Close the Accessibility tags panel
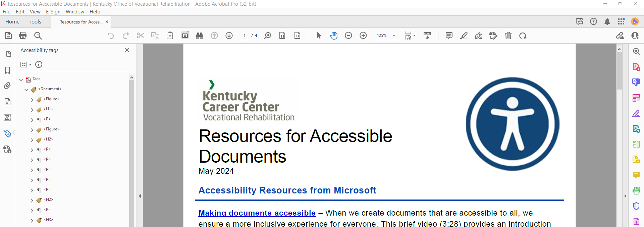 127,50
